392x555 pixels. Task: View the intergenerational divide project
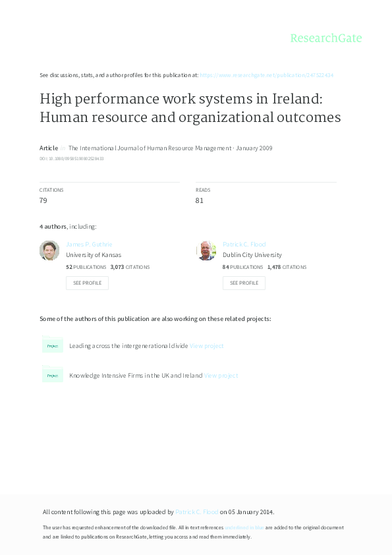[x=207, y=345]
